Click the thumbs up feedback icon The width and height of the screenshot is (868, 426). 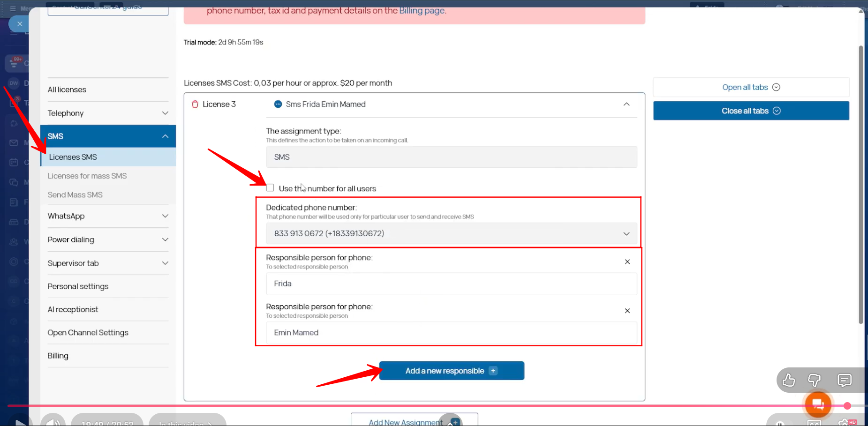pos(789,380)
